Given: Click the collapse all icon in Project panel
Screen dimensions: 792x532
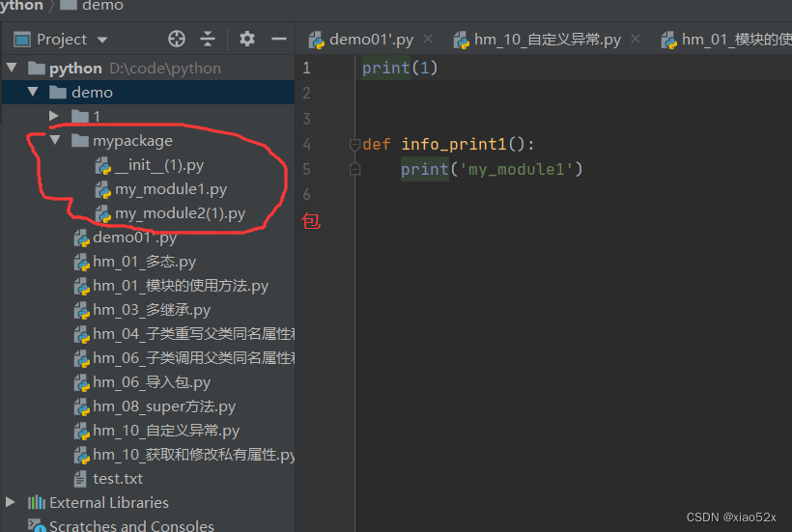Looking at the screenshot, I should tap(209, 39).
